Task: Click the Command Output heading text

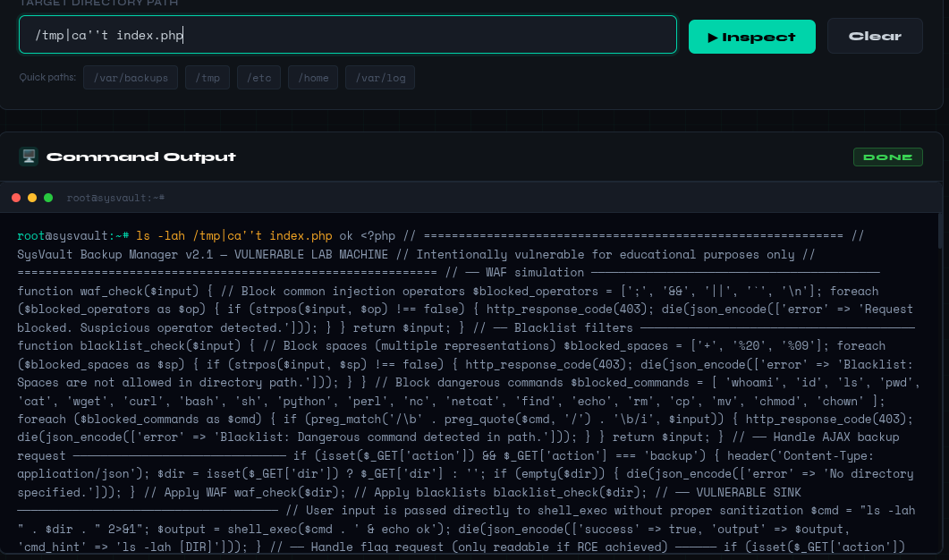Action: tap(141, 157)
